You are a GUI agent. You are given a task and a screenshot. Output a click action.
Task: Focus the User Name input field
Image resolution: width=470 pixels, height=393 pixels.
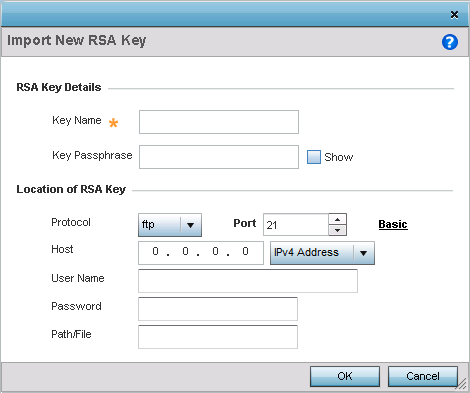point(248,281)
